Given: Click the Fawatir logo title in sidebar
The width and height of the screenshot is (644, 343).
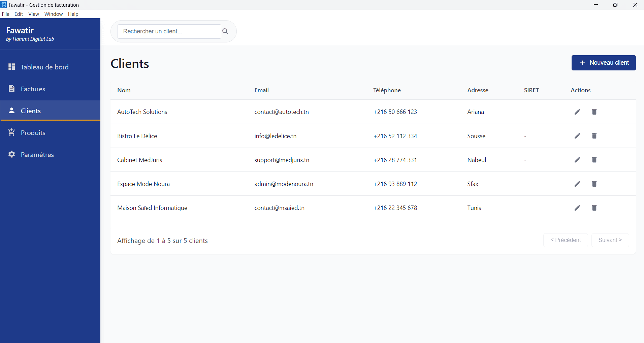Looking at the screenshot, I should pyautogui.click(x=20, y=30).
